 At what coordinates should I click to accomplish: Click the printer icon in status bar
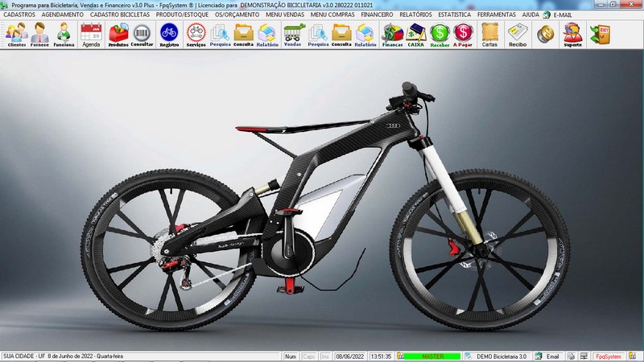(x=571, y=356)
